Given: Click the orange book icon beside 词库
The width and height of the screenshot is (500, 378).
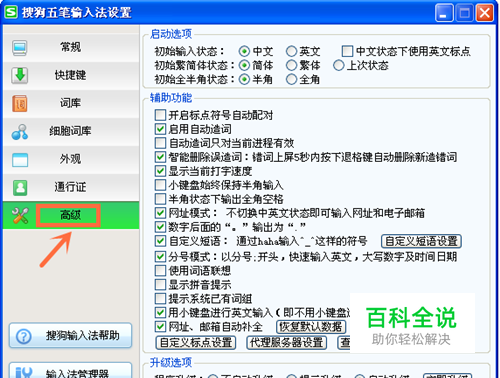Looking at the screenshot, I should pyautogui.click(x=20, y=103).
